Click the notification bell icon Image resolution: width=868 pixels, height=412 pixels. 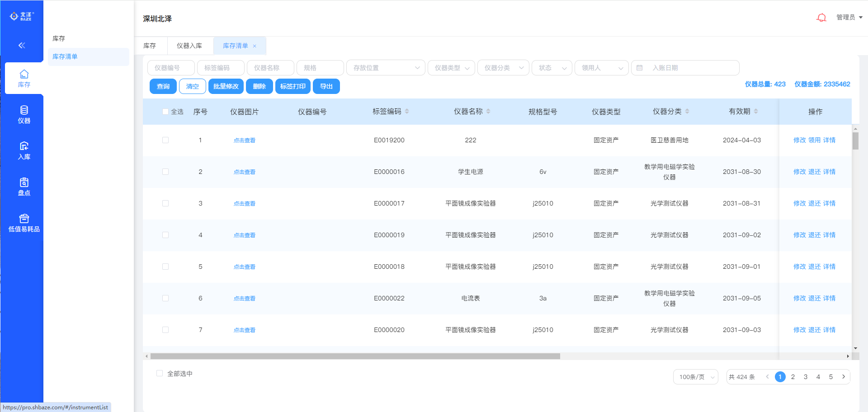[x=821, y=18]
